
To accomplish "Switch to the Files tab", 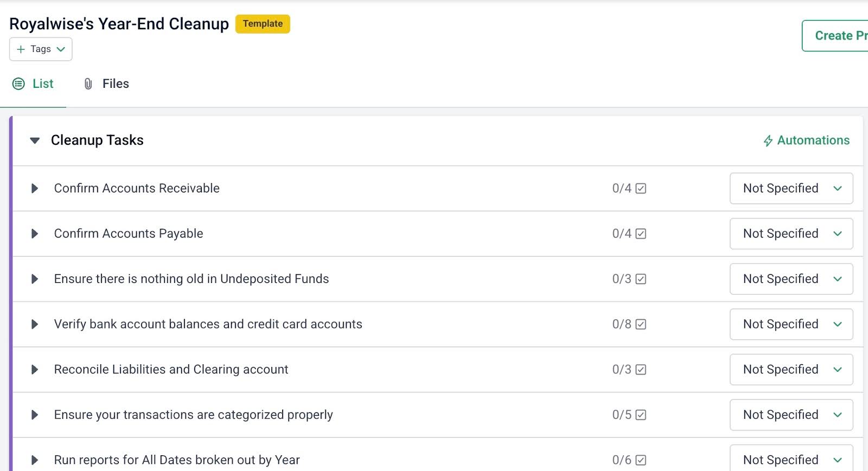I will point(106,84).
